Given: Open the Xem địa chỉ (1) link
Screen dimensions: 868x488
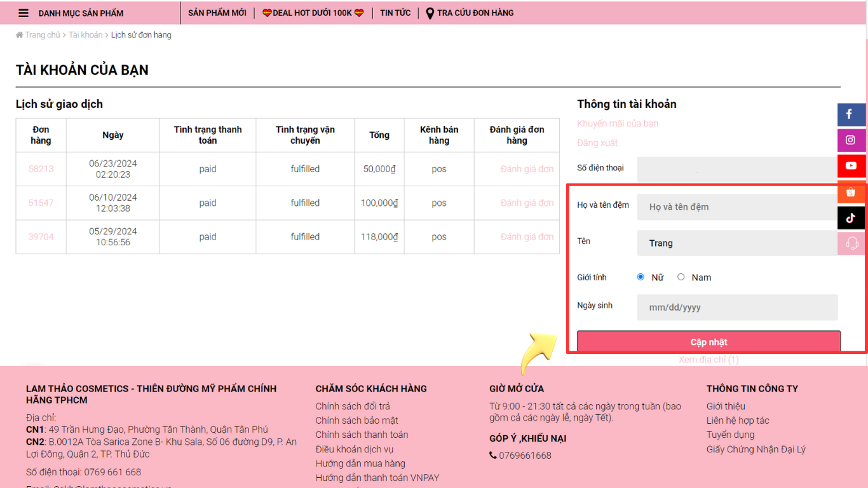Looking at the screenshot, I should [x=709, y=360].
